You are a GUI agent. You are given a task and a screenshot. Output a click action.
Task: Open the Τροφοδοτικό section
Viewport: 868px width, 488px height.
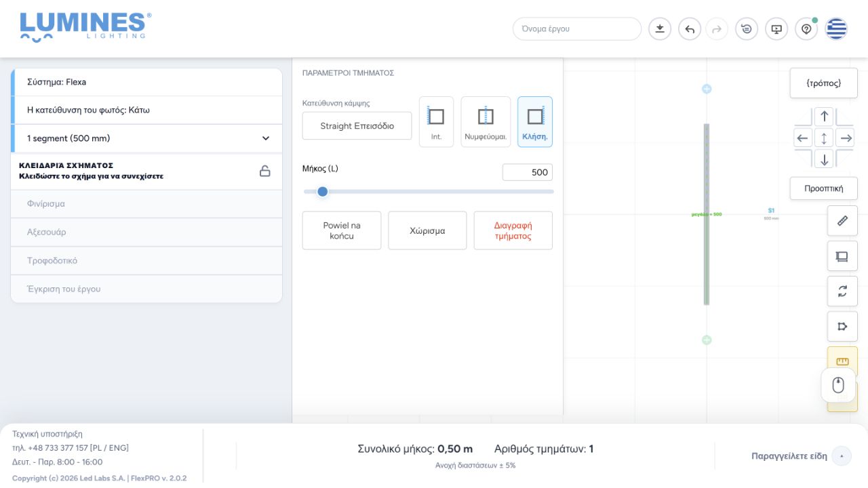tap(146, 261)
